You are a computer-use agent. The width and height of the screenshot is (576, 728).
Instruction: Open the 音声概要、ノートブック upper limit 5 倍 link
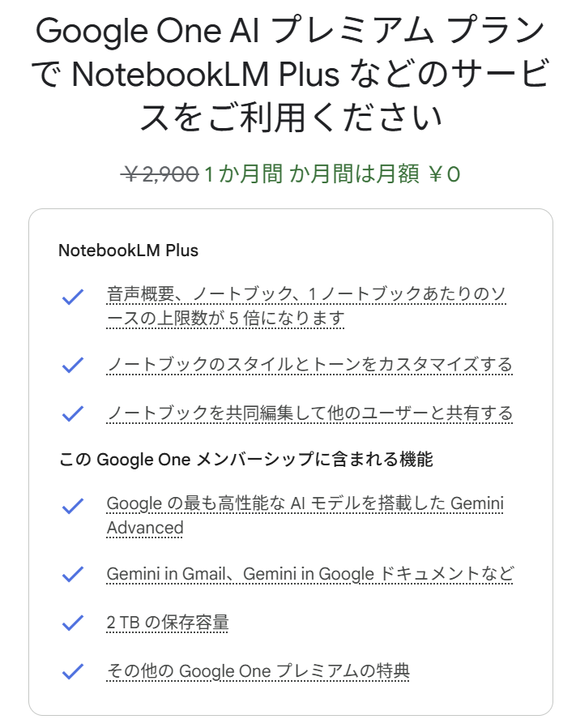coord(306,306)
